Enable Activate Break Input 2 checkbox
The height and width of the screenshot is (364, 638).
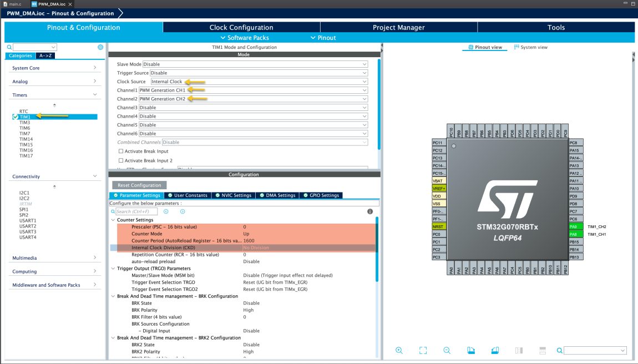point(121,161)
